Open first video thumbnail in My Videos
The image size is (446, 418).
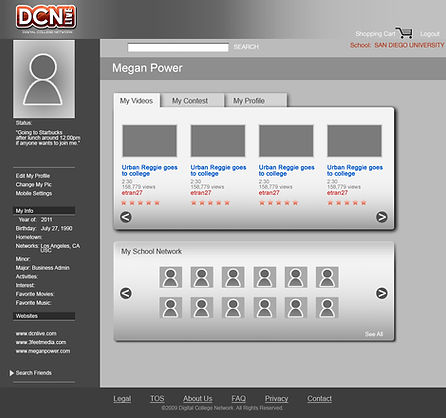[x=149, y=141]
